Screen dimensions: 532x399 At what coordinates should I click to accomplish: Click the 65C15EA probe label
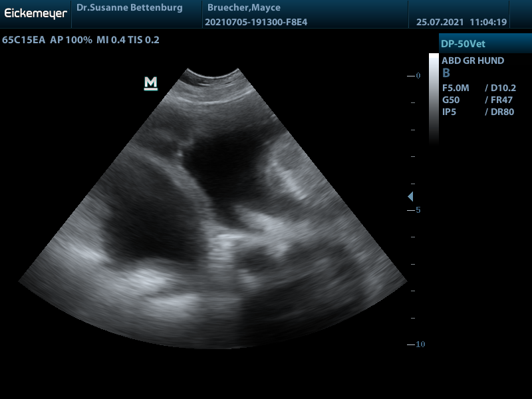point(24,40)
